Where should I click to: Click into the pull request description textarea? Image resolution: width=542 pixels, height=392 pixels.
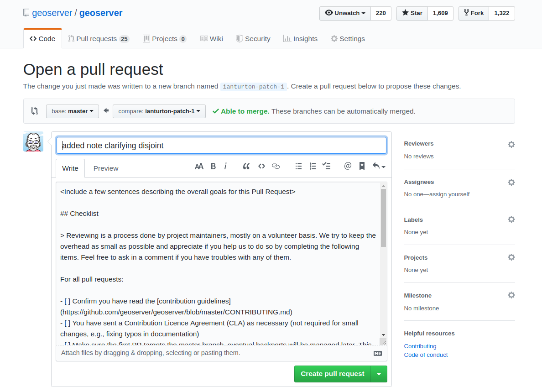(218, 263)
